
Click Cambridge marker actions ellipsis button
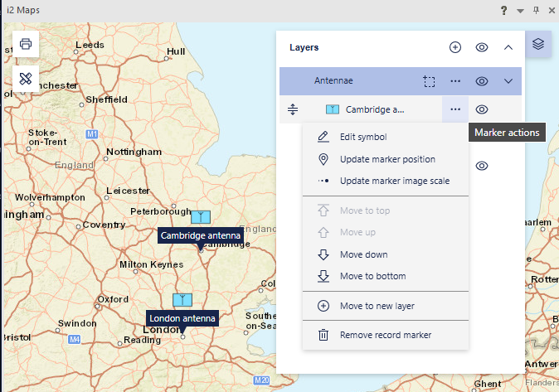tap(454, 109)
